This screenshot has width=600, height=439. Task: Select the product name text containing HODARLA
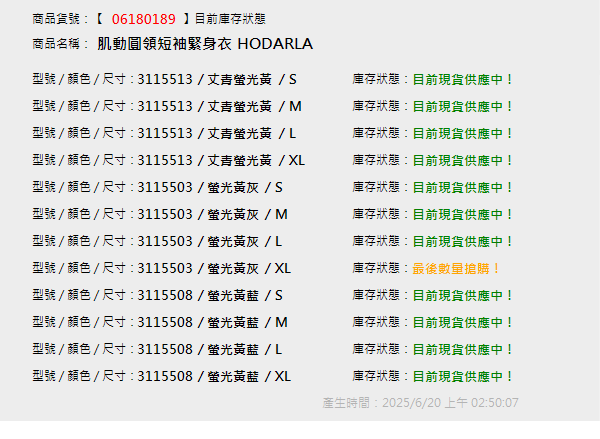(205, 44)
